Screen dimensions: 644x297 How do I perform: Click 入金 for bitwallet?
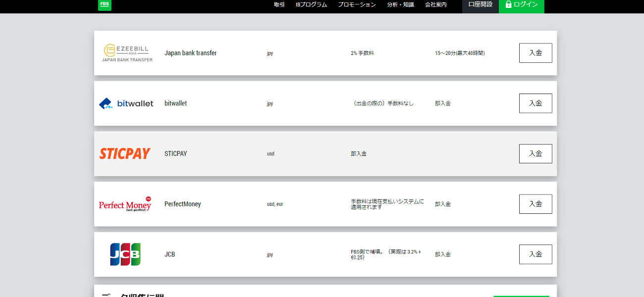tap(536, 103)
